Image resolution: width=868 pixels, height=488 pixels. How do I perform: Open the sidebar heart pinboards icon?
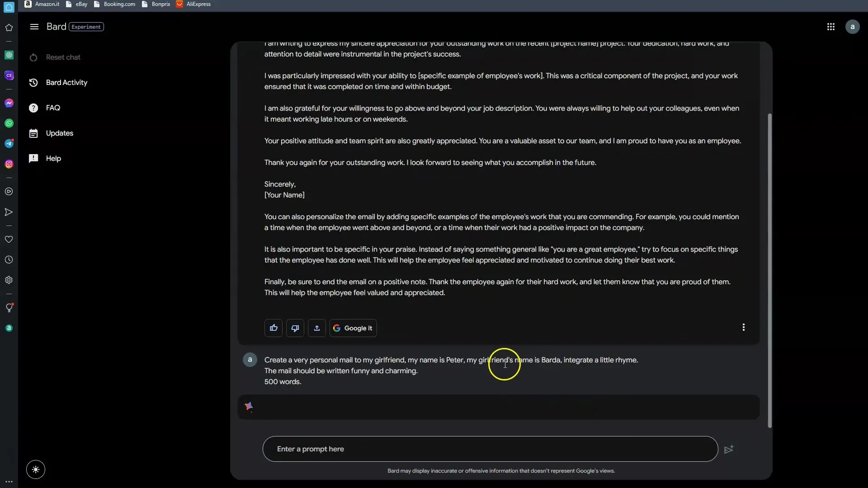tap(9, 239)
